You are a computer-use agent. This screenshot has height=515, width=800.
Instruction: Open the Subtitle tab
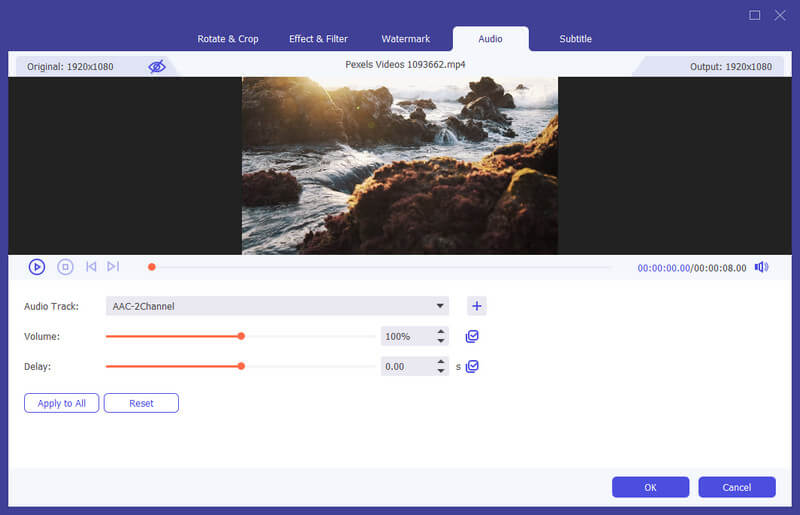coord(576,39)
